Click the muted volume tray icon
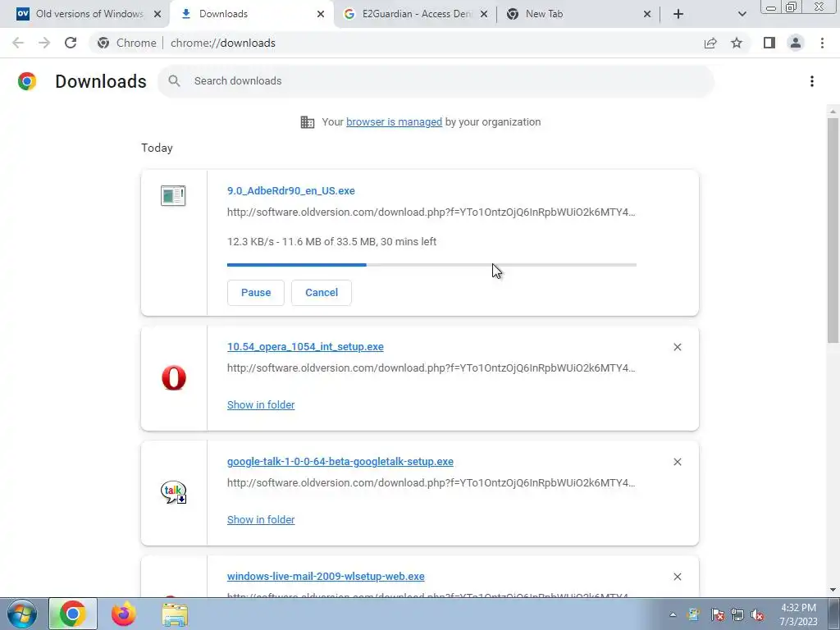Screen dimensions: 840x630 757,614
